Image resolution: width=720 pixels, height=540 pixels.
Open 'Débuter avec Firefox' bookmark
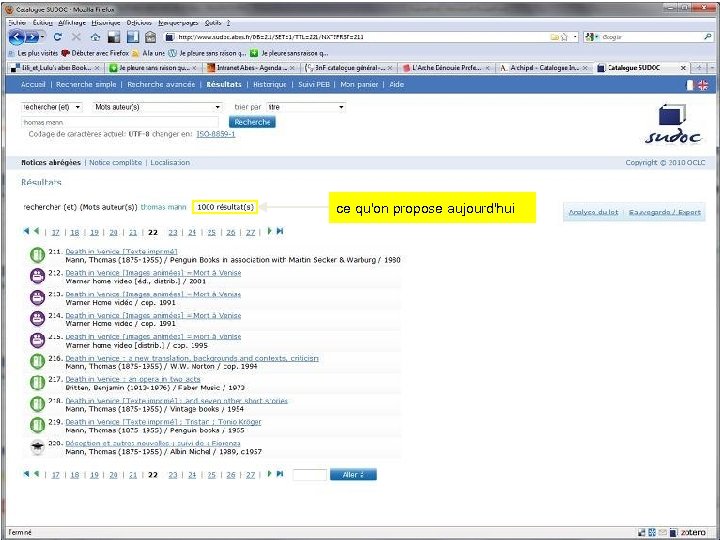96,53
